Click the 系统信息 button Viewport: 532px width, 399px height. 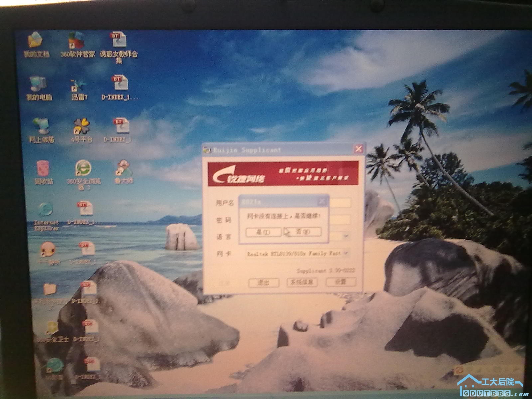click(x=302, y=282)
